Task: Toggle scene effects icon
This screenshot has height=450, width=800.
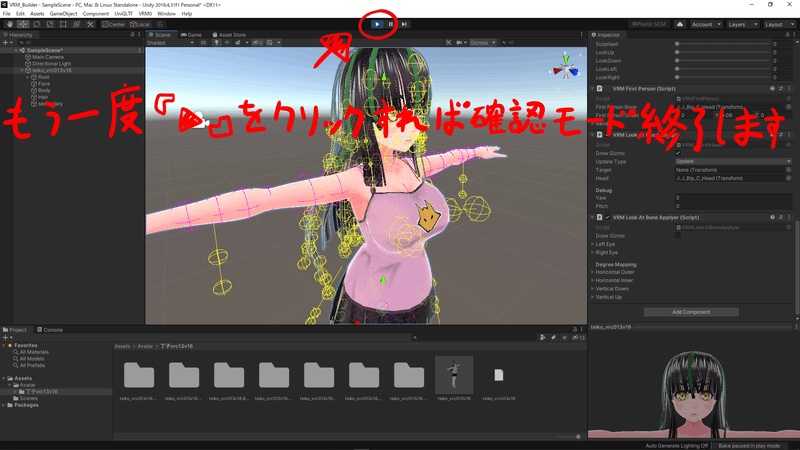Action: pos(238,43)
